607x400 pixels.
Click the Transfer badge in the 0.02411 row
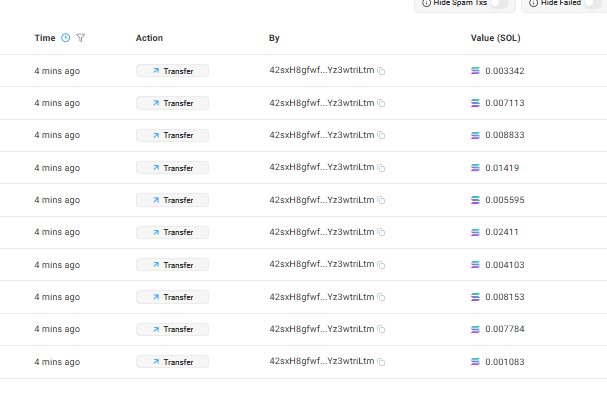click(x=172, y=232)
